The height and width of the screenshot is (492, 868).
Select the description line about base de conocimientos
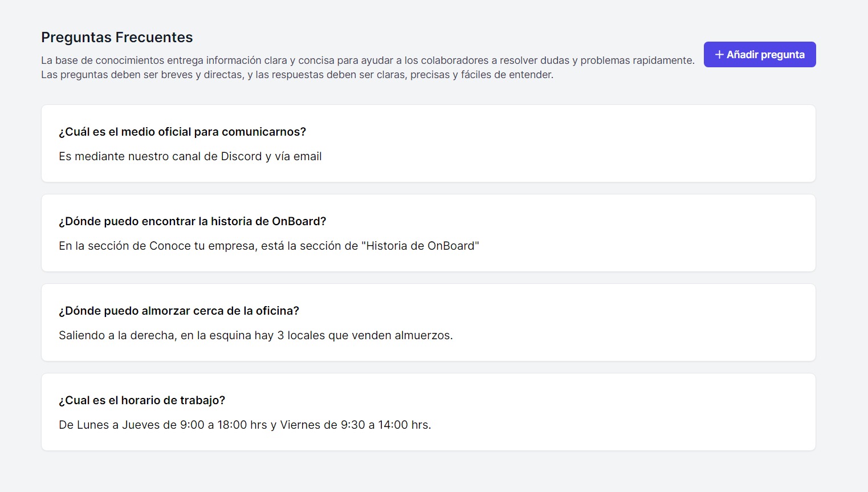tap(368, 60)
